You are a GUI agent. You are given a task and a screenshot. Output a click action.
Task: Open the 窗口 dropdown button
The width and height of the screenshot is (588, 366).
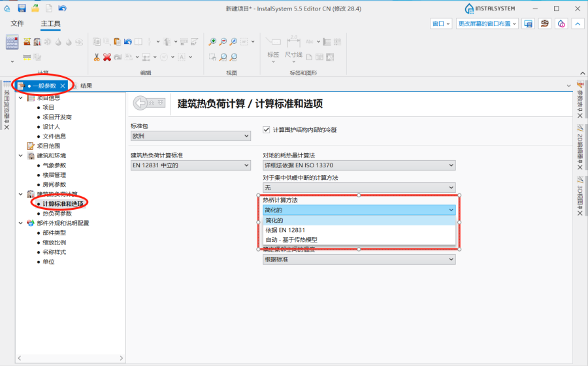(441, 24)
